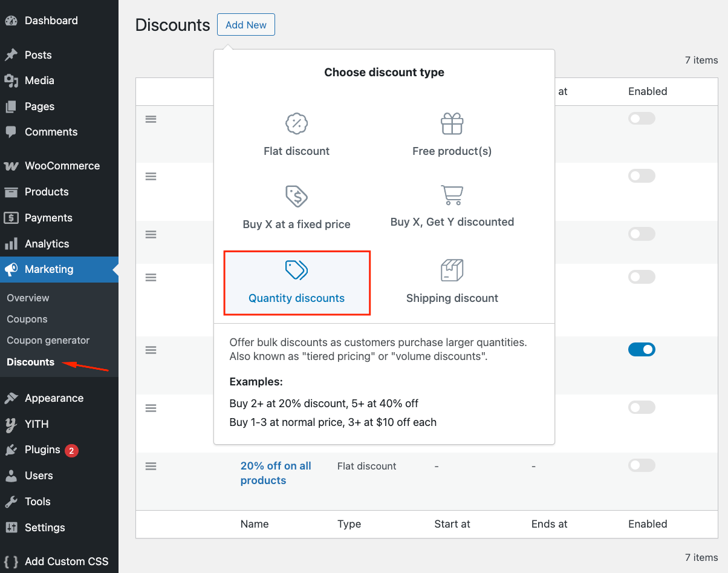
Task: Select the Buy X at a fixed price icon
Action: [x=296, y=195]
